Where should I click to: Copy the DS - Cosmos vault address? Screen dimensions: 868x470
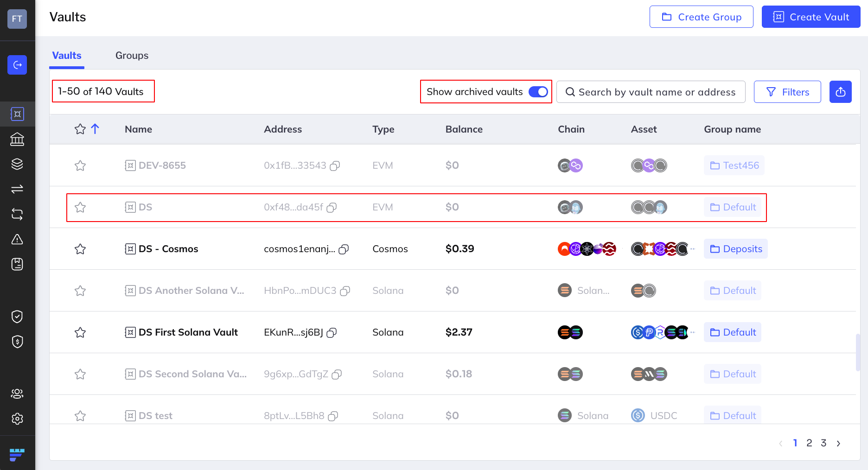(344, 249)
